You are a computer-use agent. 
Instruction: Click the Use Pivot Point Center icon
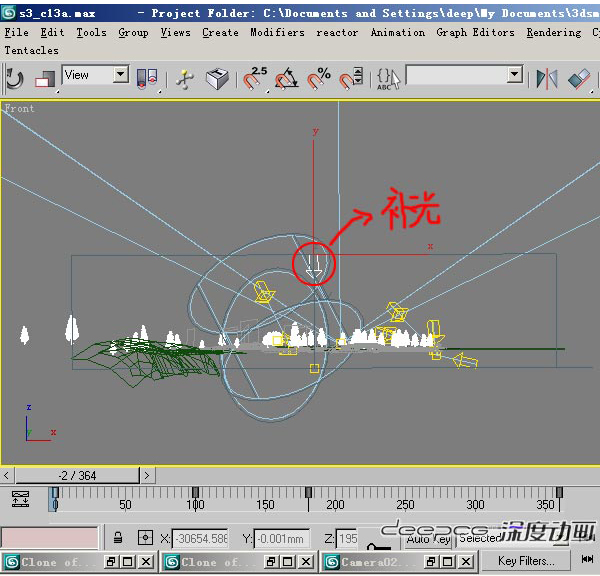(147, 79)
